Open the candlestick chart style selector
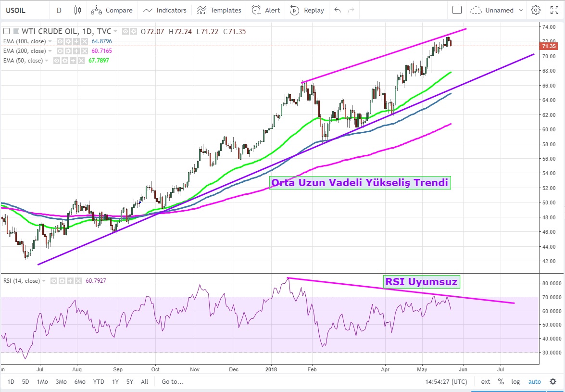 [77, 10]
